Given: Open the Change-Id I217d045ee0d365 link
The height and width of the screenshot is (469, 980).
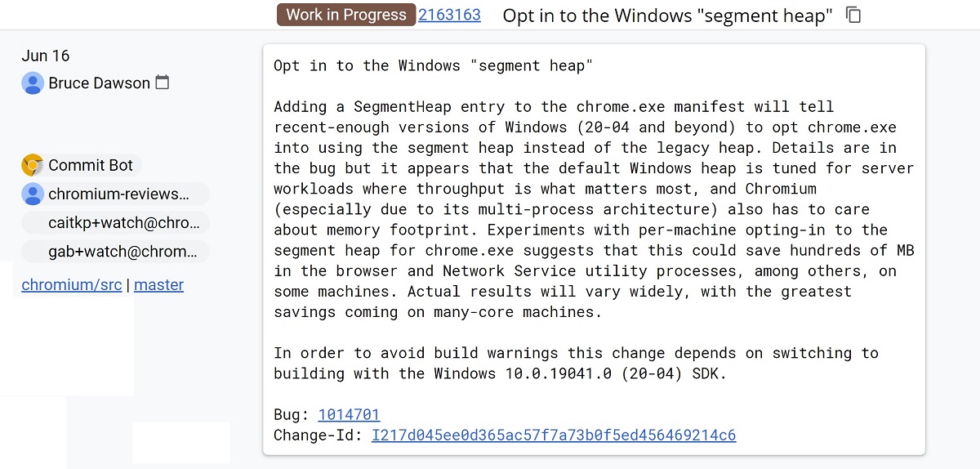Looking at the screenshot, I should pos(553,435).
